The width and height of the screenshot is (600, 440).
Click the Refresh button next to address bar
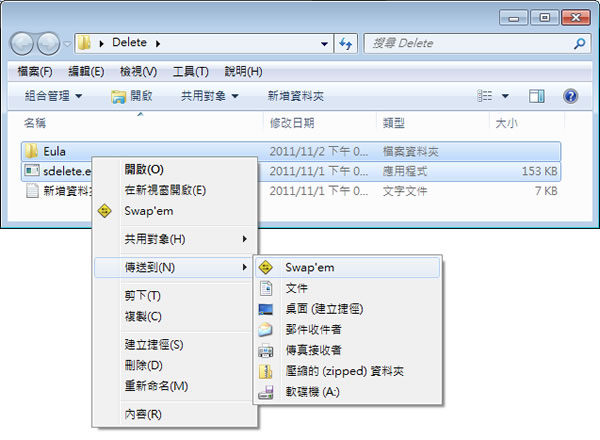click(x=346, y=44)
